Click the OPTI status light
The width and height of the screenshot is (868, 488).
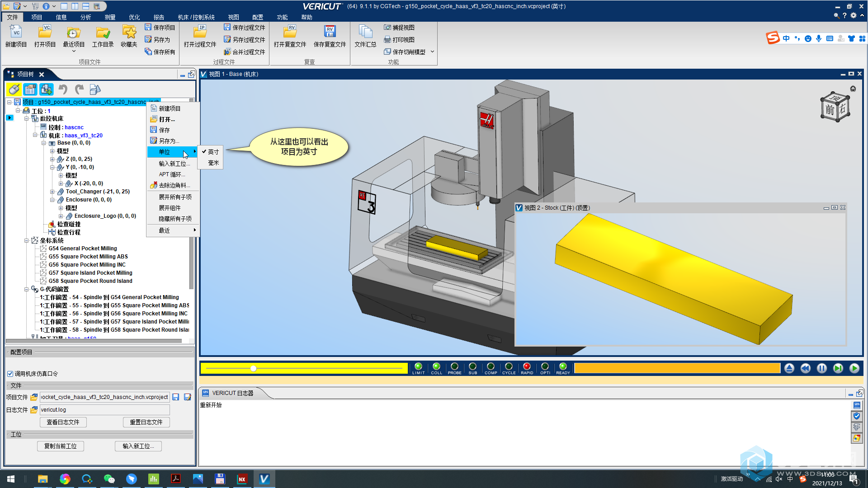(x=545, y=366)
